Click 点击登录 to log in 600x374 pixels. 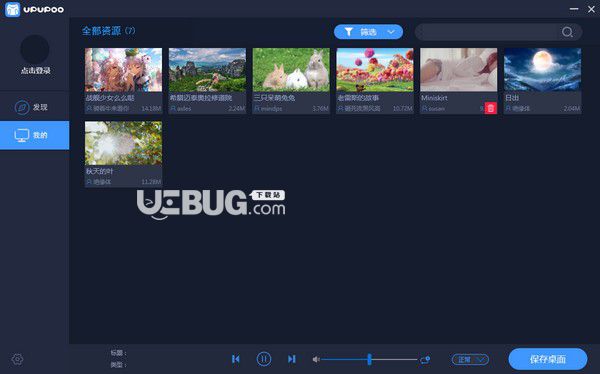point(36,70)
